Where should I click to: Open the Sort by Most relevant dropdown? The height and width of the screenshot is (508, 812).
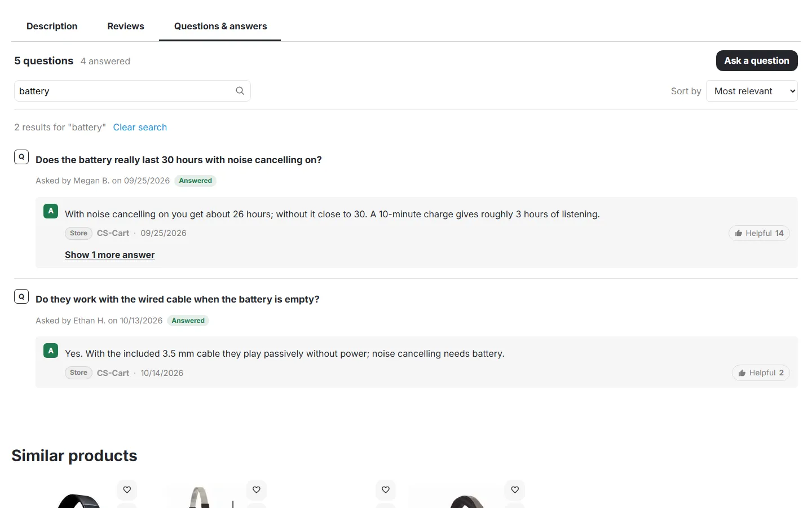point(752,91)
